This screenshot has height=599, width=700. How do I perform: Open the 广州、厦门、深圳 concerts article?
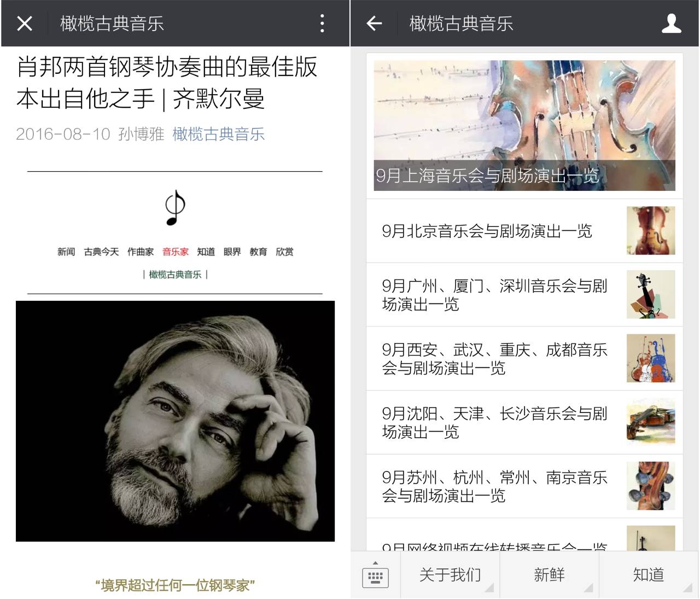pyautogui.click(x=524, y=295)
